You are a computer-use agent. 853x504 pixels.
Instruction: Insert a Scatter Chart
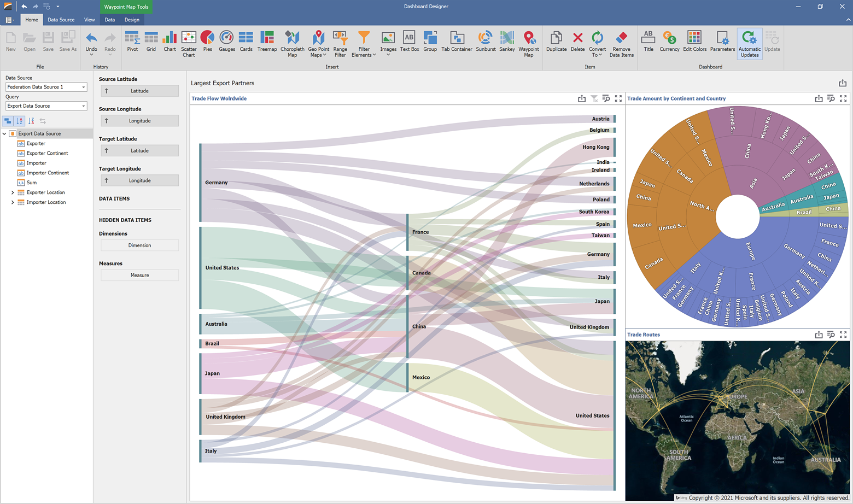pos(189,43)
